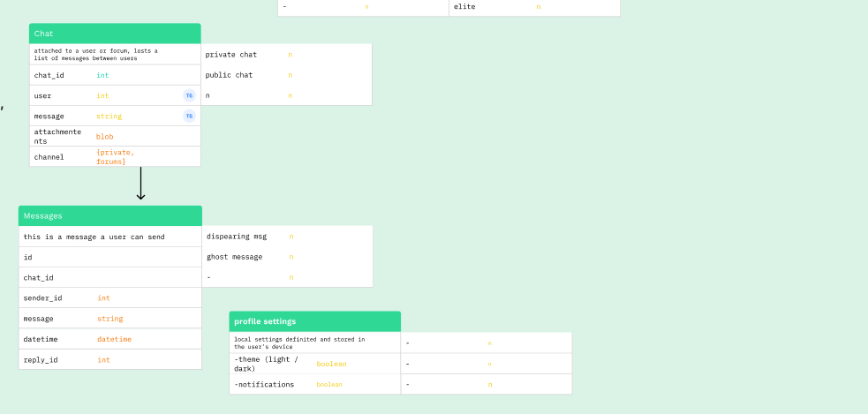
Task: Select the '-theme (light / dark)' field
Action: point(267,364)
